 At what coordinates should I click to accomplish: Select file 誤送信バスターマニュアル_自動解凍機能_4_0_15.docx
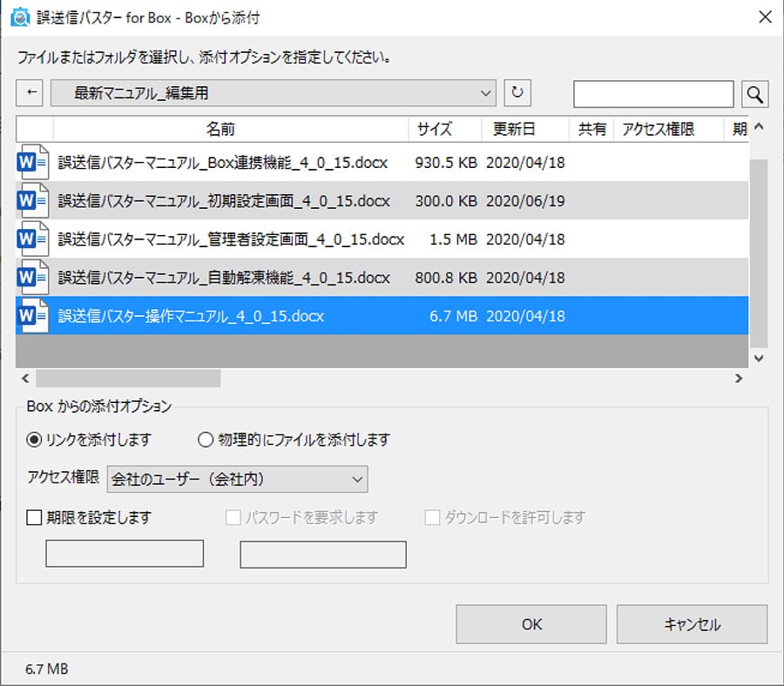pyautogui.click(x=382, y=278)
